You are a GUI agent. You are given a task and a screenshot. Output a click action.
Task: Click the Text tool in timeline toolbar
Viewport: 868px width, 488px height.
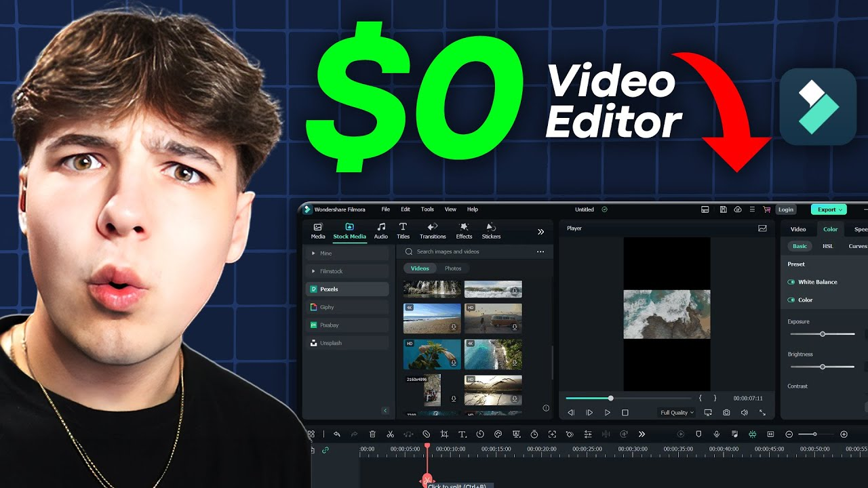coord(462,434)
